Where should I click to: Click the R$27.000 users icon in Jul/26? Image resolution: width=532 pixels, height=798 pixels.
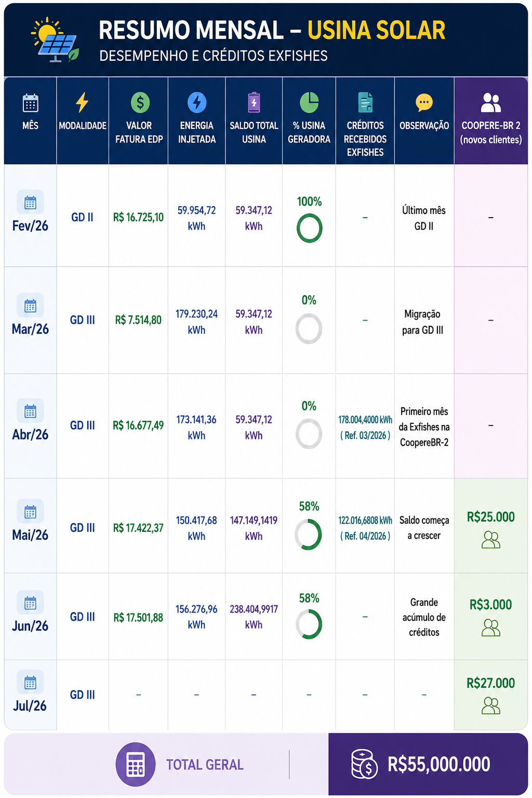pyautogui.click(x=491, y=705)
